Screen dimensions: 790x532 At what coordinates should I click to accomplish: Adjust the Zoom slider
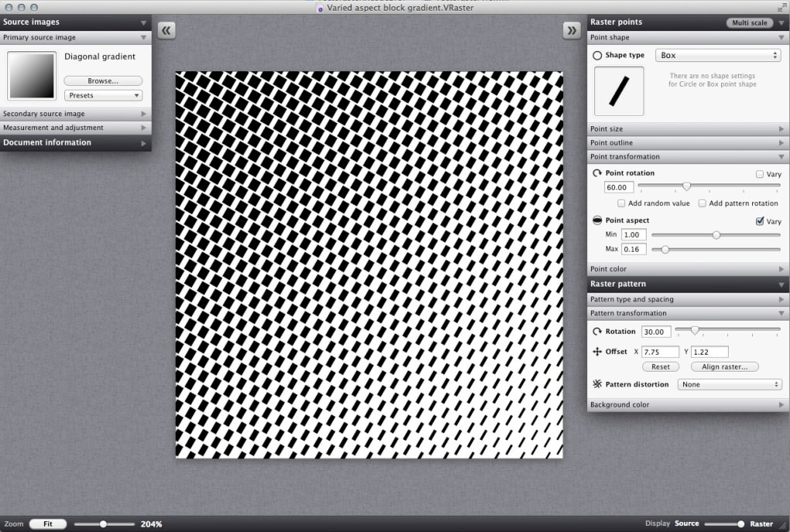pos(103,524)
